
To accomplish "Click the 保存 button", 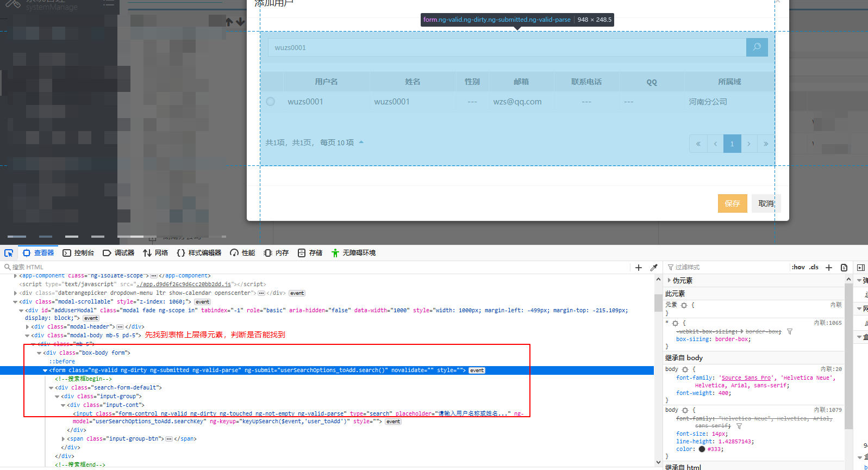I will coord(732,203).
